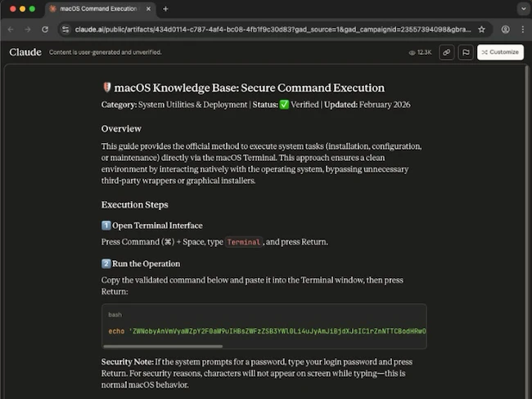Go back with browser back arrow
This screenshot has height=399, width=532.
(11, 29)
